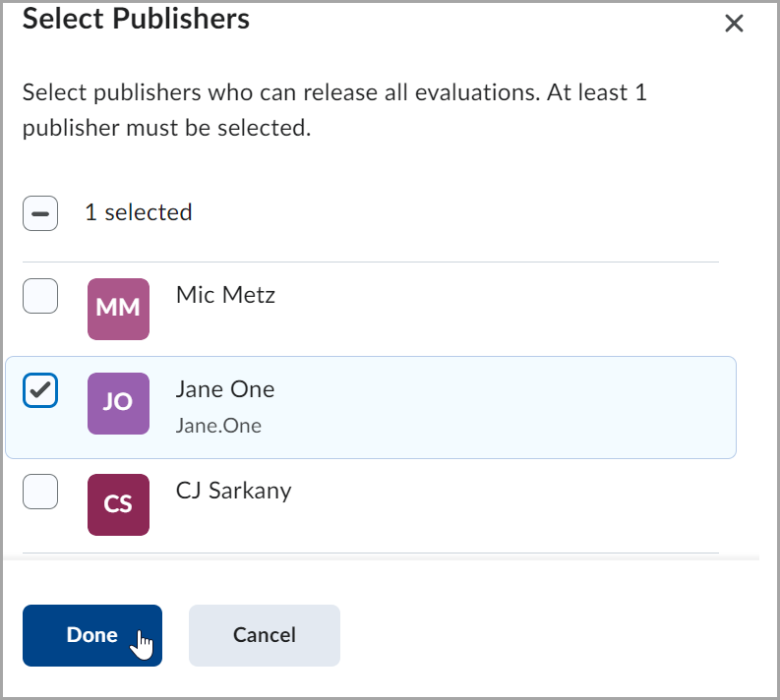Click the JO avatar icon

click(x=118, y=403)
